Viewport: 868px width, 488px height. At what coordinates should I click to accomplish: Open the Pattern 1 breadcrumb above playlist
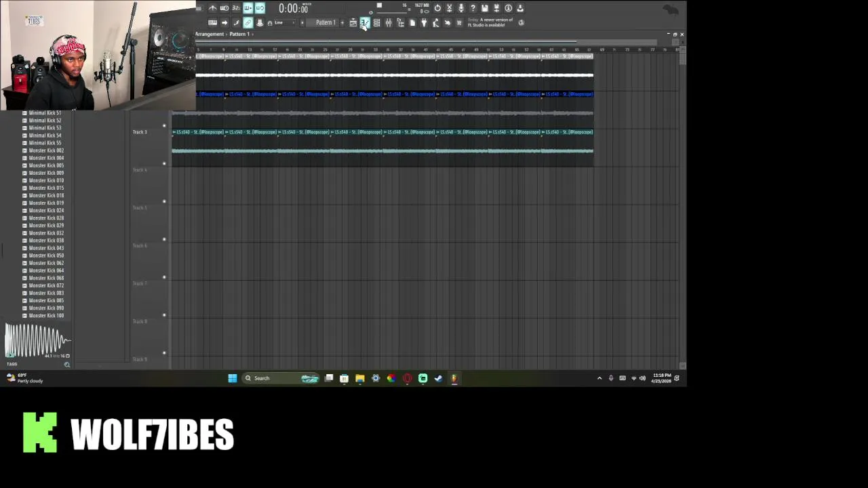point(239,34)
